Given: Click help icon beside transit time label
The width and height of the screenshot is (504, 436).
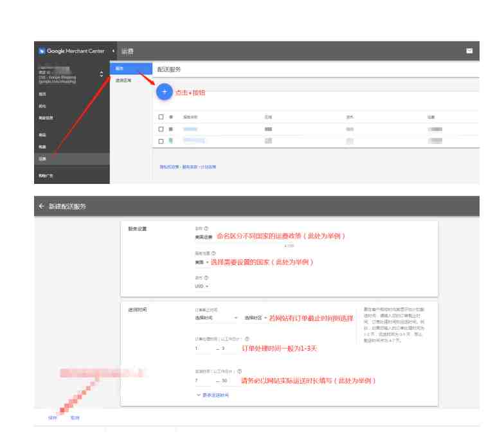Looking at the screenshot, I should click(239, 371).
